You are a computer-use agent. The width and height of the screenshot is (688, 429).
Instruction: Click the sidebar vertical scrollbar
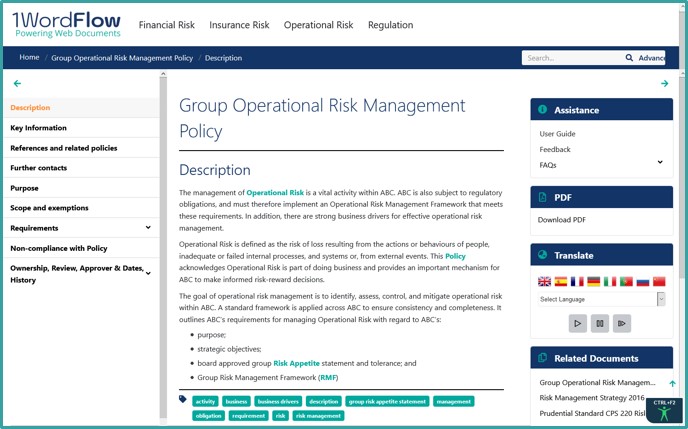pos(163,248)
